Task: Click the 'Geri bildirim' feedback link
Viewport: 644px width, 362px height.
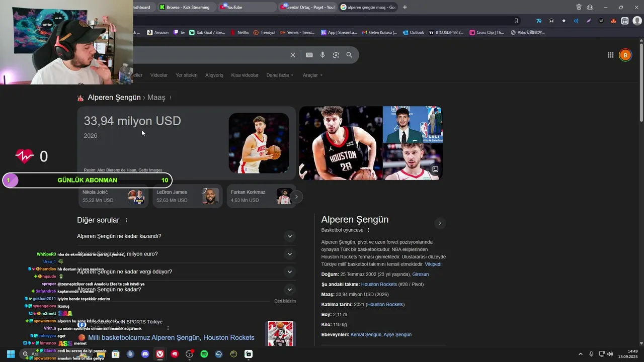Action: point(285,301)
